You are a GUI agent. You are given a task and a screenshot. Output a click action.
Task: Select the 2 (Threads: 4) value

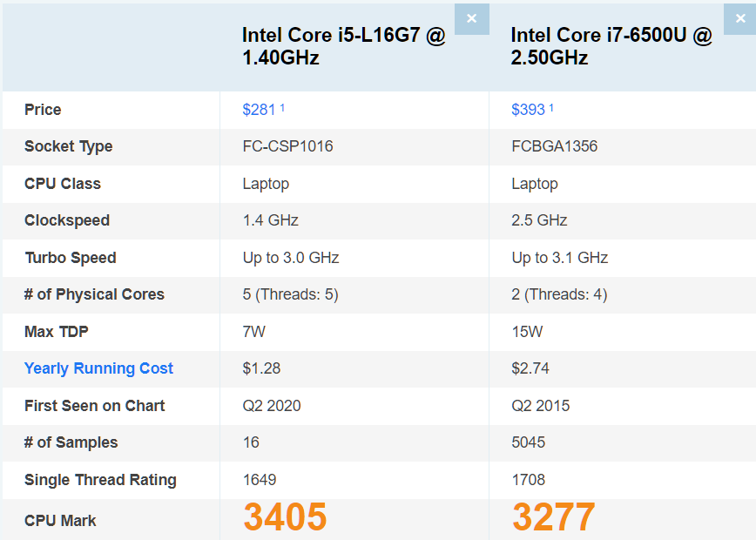point(559,294)
